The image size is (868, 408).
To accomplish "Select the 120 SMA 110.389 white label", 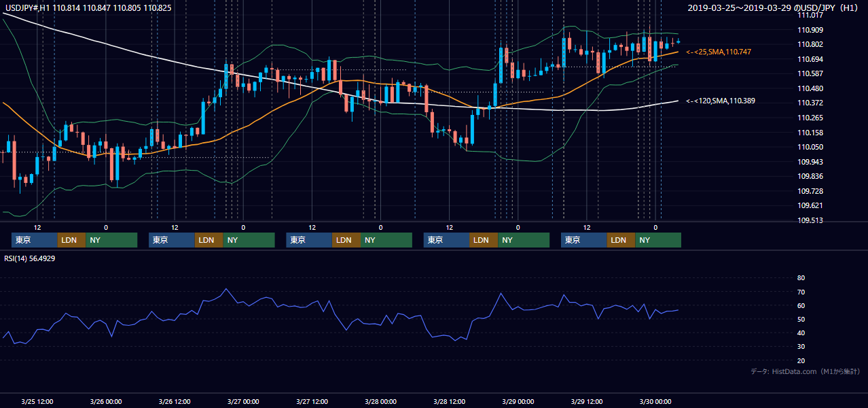I will [x=721, y=101].
